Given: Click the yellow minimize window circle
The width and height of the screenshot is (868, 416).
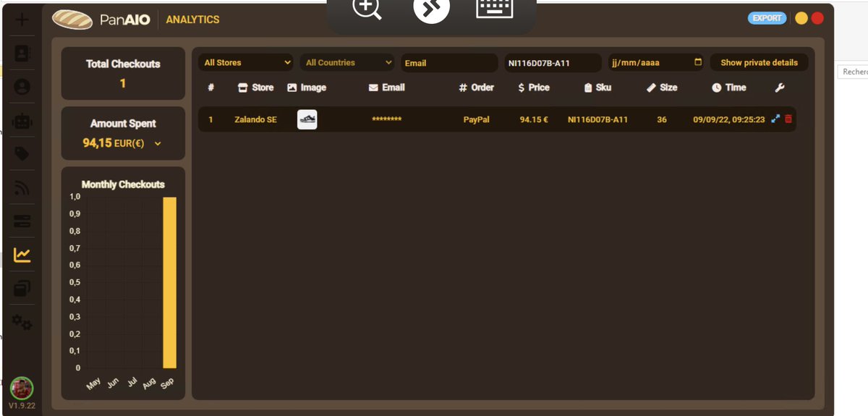Looking at the screenshot, I should 801,19.
